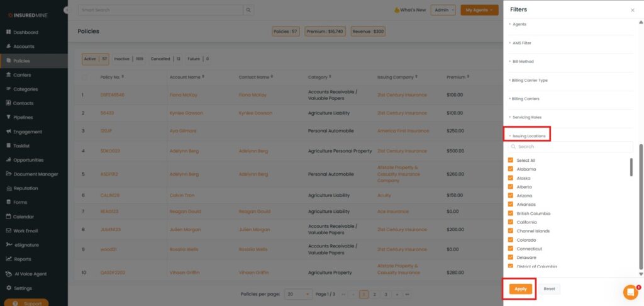
Task: Uncheck the California checkbox
Action: point(511,222)
